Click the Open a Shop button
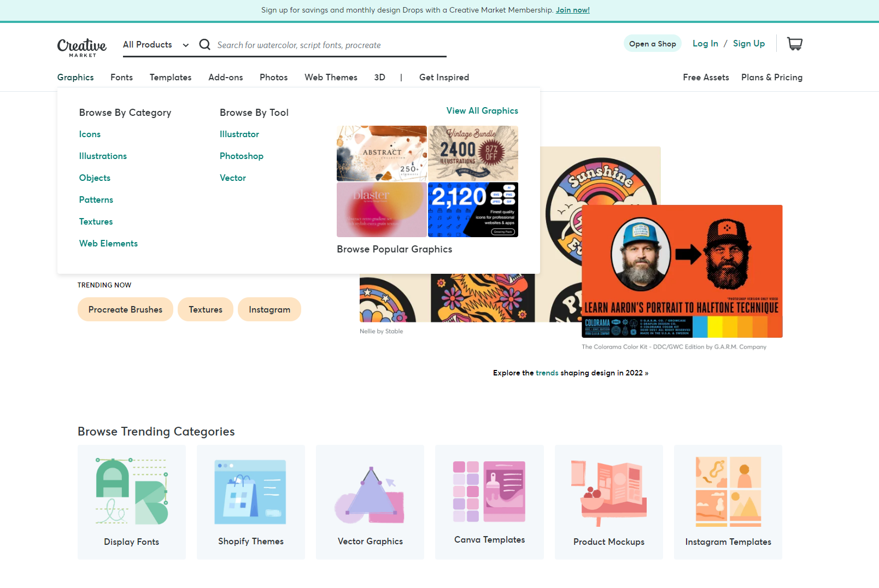This screenshot has width=879, height=588. pyautogui.click(x=653, y=44)
